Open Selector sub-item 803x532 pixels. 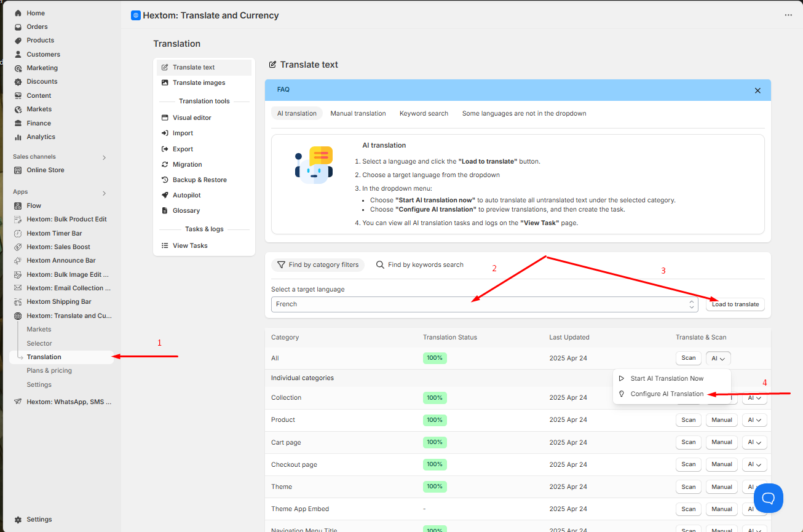[x=39, y=343]
